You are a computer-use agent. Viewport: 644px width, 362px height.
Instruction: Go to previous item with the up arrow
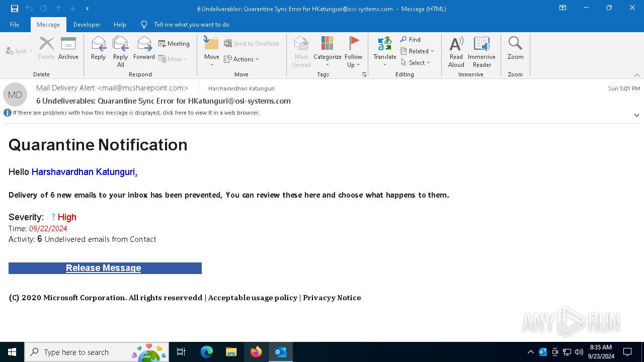[58, 9]
